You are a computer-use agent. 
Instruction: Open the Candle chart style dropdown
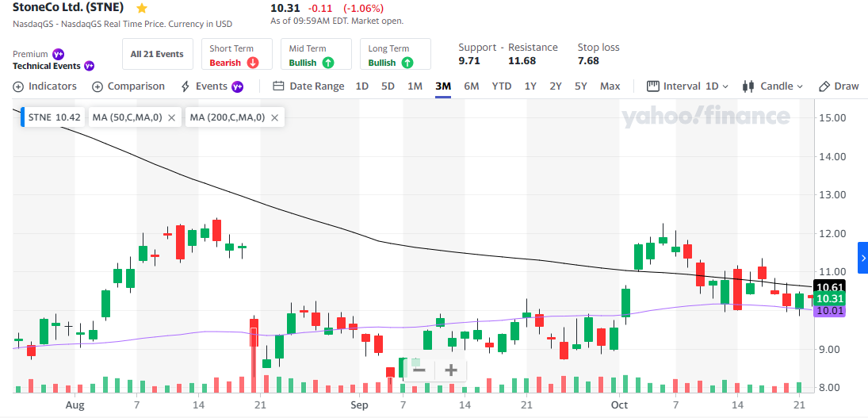(x=782, y=86)
